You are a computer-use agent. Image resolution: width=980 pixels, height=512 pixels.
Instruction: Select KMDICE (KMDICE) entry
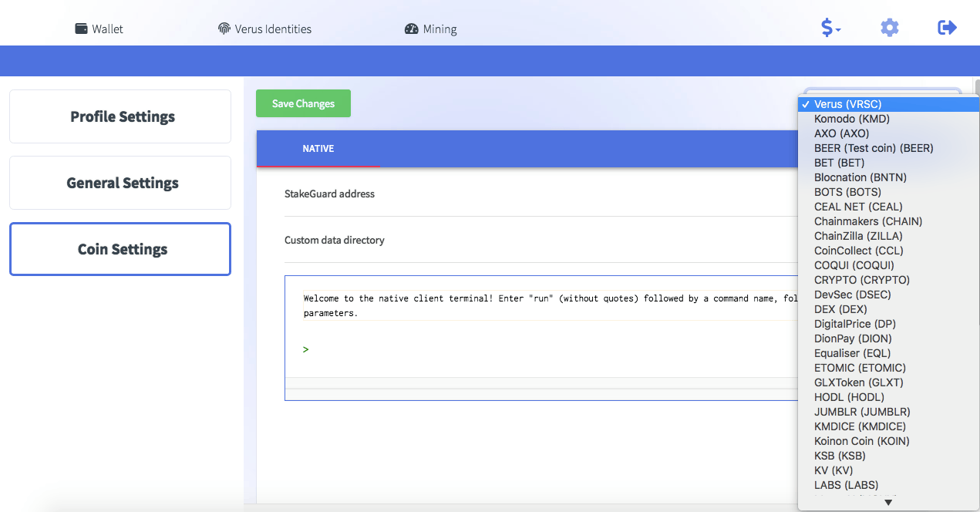[888, 426]
